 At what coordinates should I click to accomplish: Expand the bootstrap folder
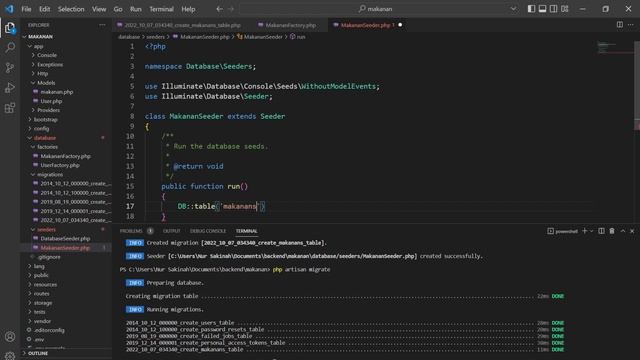(x=67, y=120)
